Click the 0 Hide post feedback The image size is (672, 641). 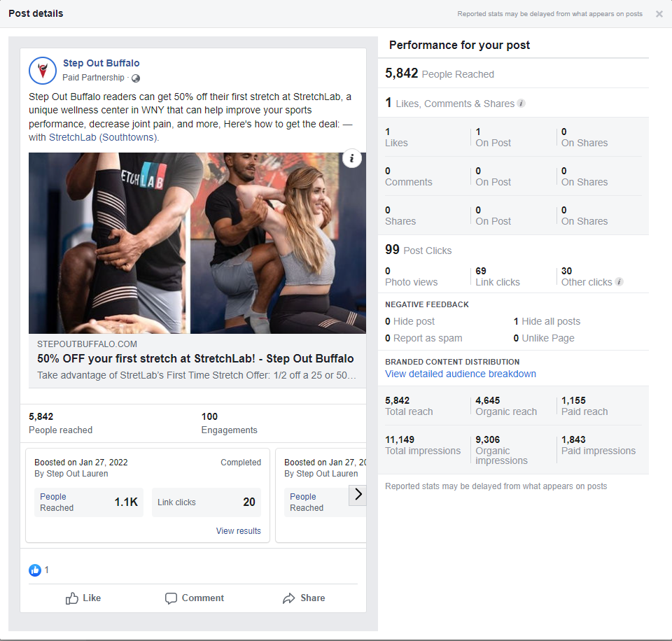click(x=409, y=321)
